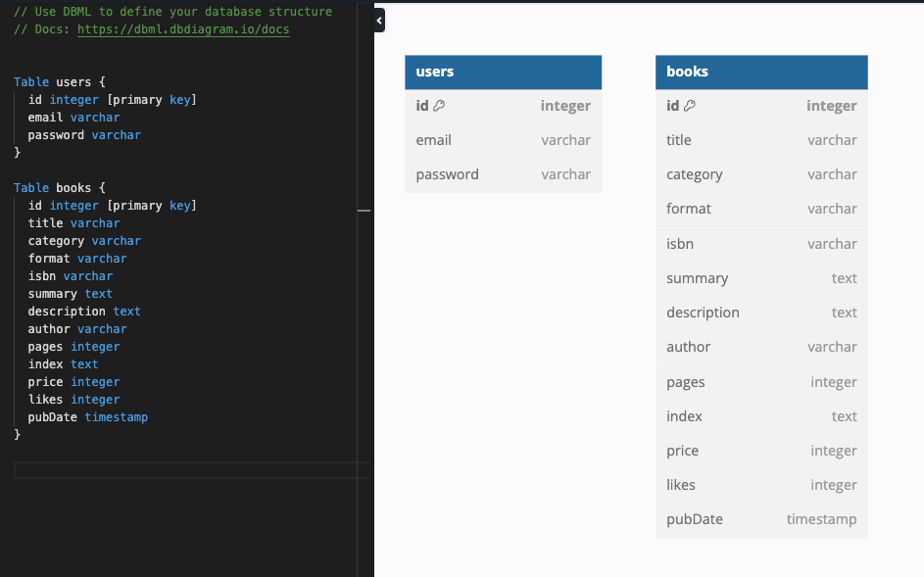Open the dbml.dbdiagram.io docs link
This screenshot has height=577, width=924.
coord(183,29)
